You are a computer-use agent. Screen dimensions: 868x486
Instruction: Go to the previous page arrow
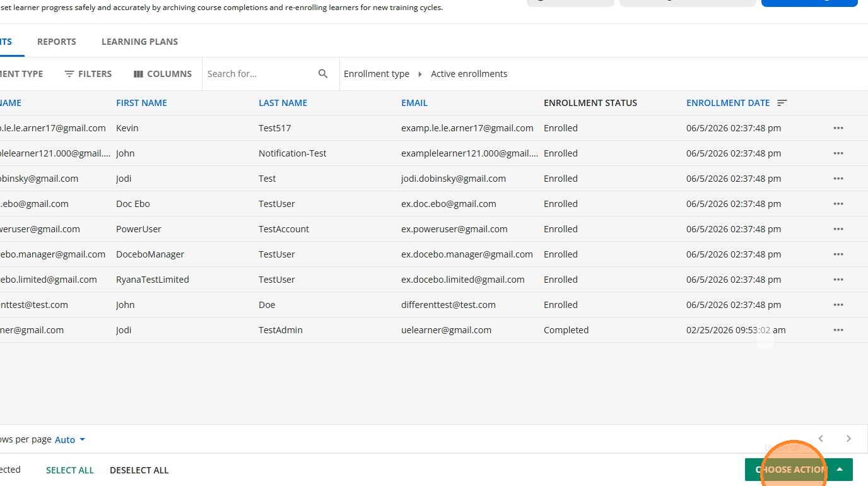[x=821, y=439]
